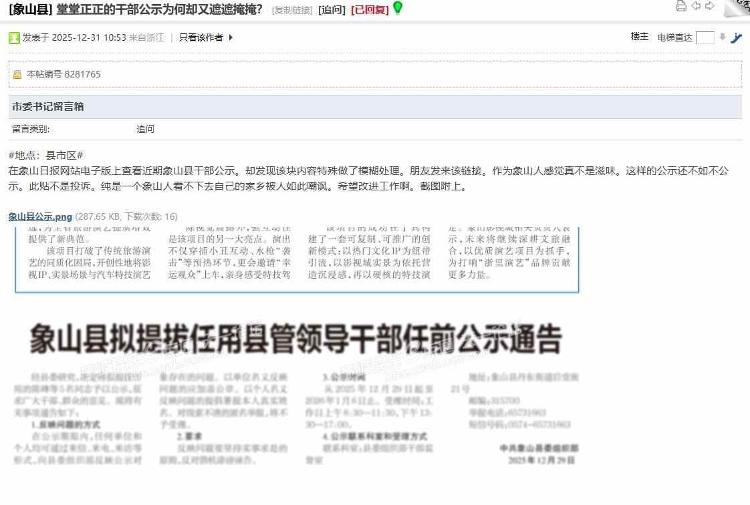Screen dimensions: 750x505
Task: Click the lock icon beside 本帖编号
Action: pos(17,74)
